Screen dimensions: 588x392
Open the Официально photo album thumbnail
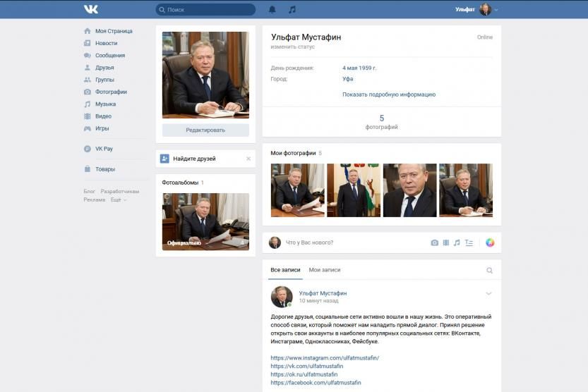point(205,221)
